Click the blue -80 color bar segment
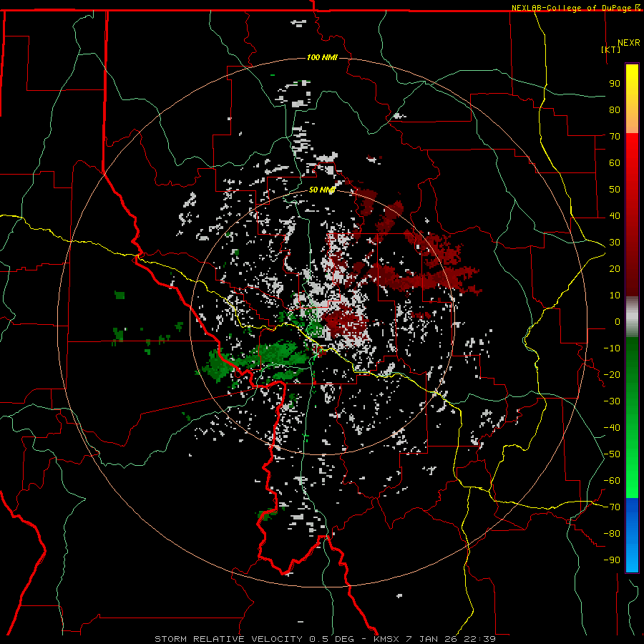 click(x=632, y=534)
